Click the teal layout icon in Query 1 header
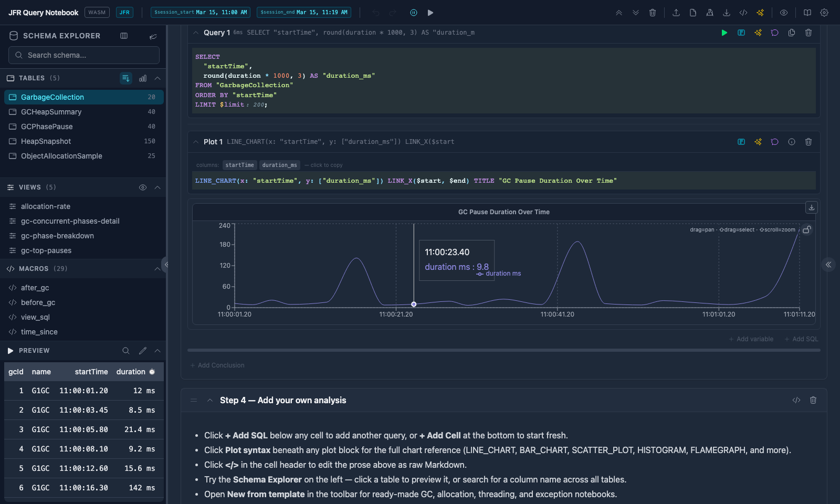The image size is (840, 504). point(741,33)
